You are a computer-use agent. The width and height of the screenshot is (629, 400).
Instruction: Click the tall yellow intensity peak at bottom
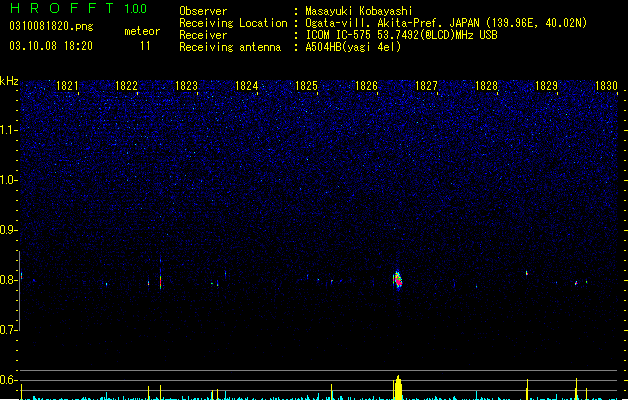(x=398, y=388)
